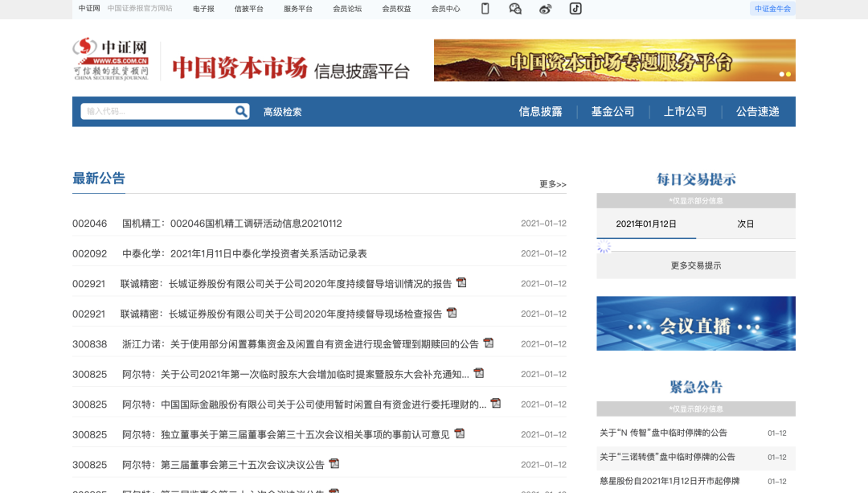868x493 pixels.
Task: Open 电子报 in the top bar
Action: coord(203,9)
